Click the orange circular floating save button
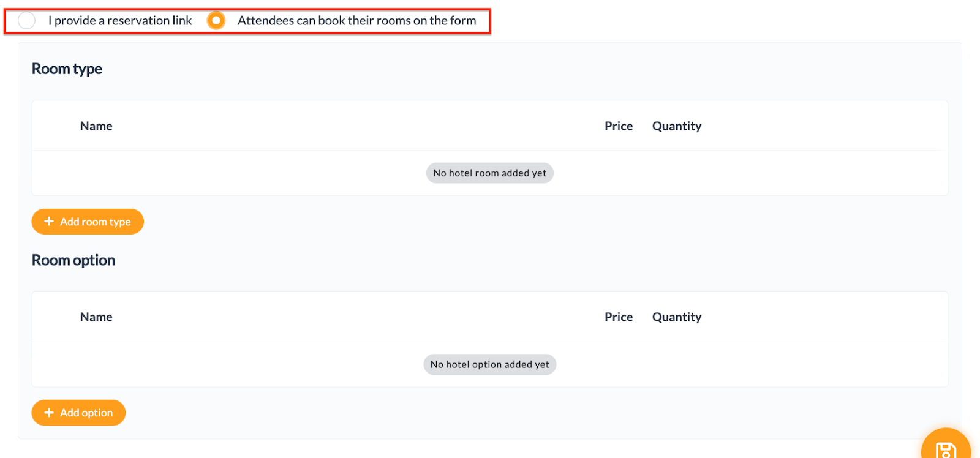 [x=946, y=446]
